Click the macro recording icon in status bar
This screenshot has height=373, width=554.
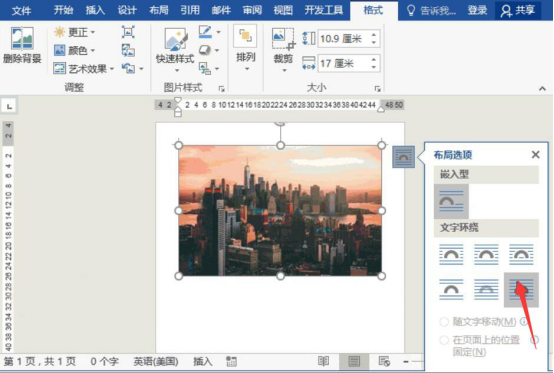pos(231,361)
